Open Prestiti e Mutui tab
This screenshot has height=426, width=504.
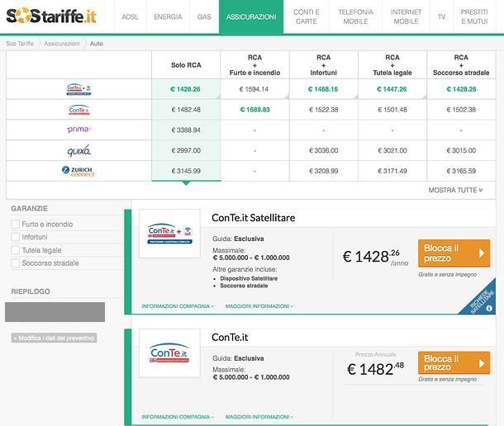click(474, 17)
